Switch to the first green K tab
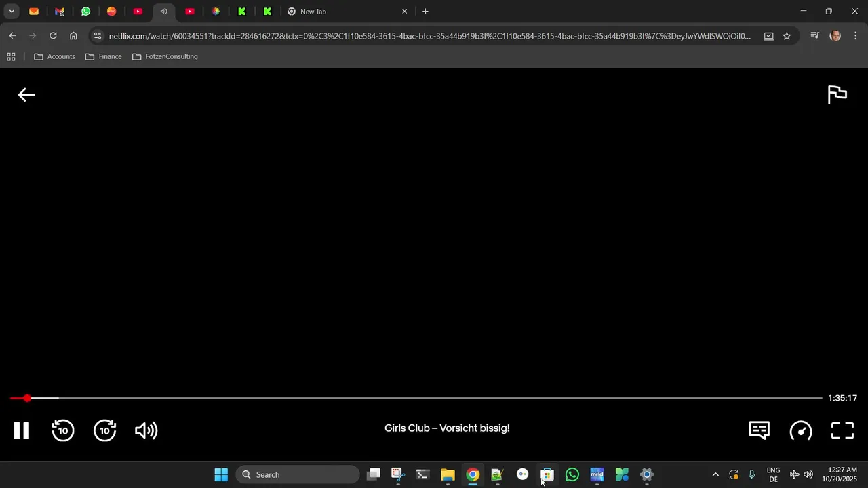 [241, 12]
